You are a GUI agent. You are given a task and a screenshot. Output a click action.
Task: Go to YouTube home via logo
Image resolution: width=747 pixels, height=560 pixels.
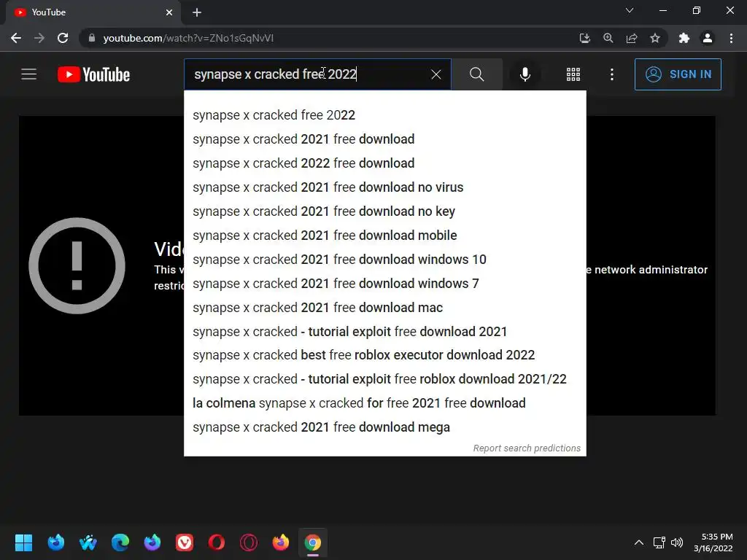[x=94, y=75]
